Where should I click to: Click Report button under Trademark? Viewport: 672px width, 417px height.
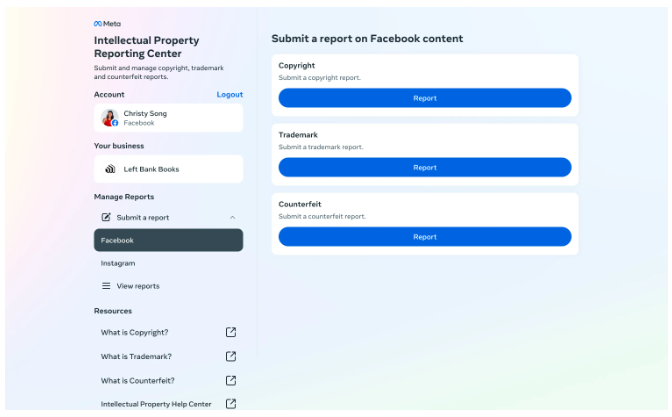425,168
